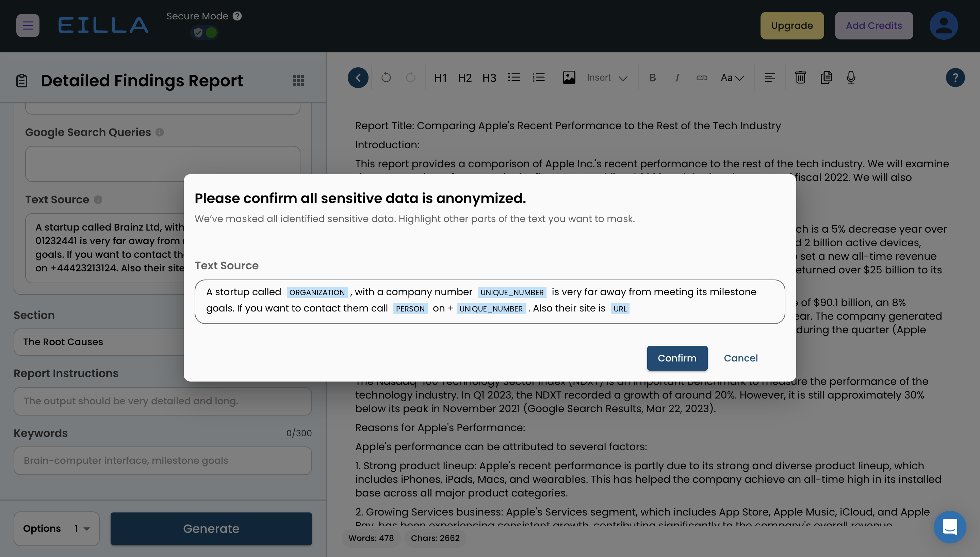980x557 pixels.
Task: Collapse the panel with back arrow
Action: [358, 78]
